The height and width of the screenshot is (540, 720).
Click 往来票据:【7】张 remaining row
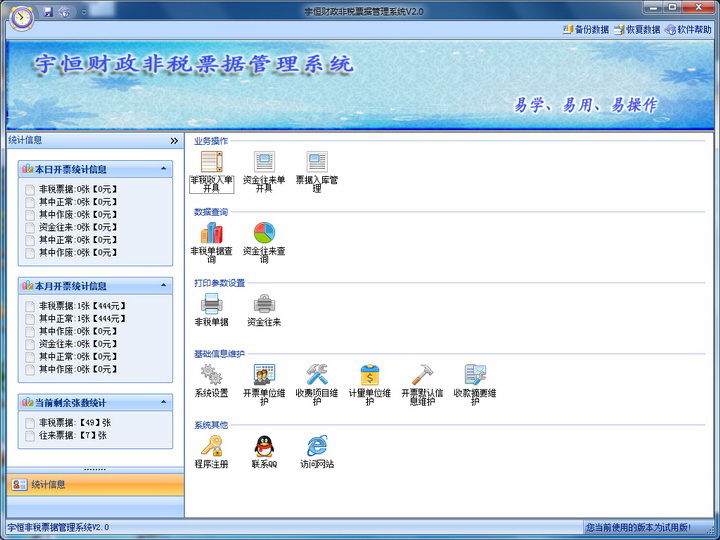coord(67,435)
